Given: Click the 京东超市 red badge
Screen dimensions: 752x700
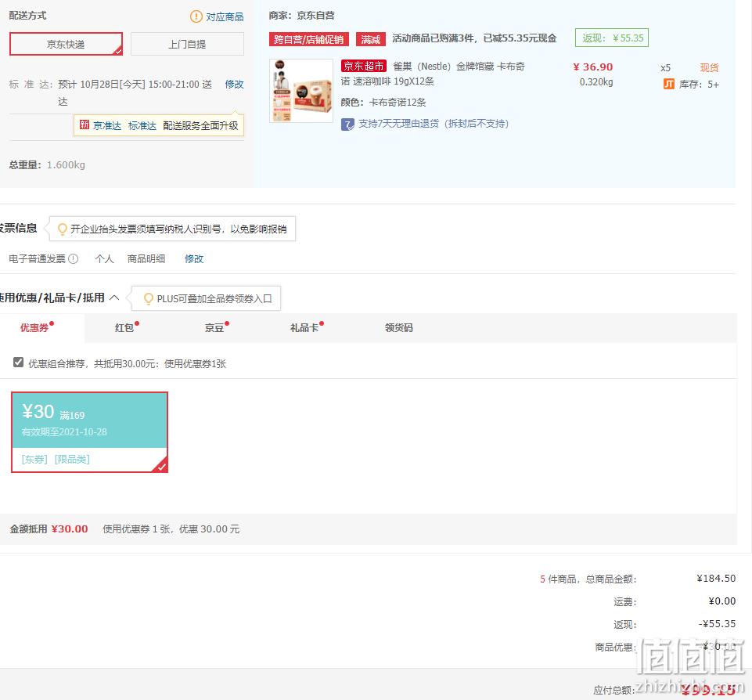Looking at the screenshot, I should tap(364, 66).
